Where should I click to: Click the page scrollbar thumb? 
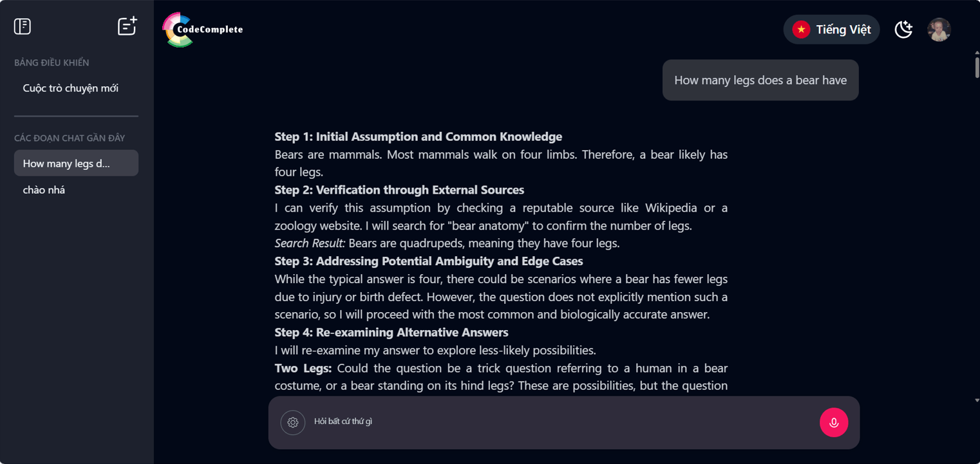pyautogui.click(x=977, y=67)
